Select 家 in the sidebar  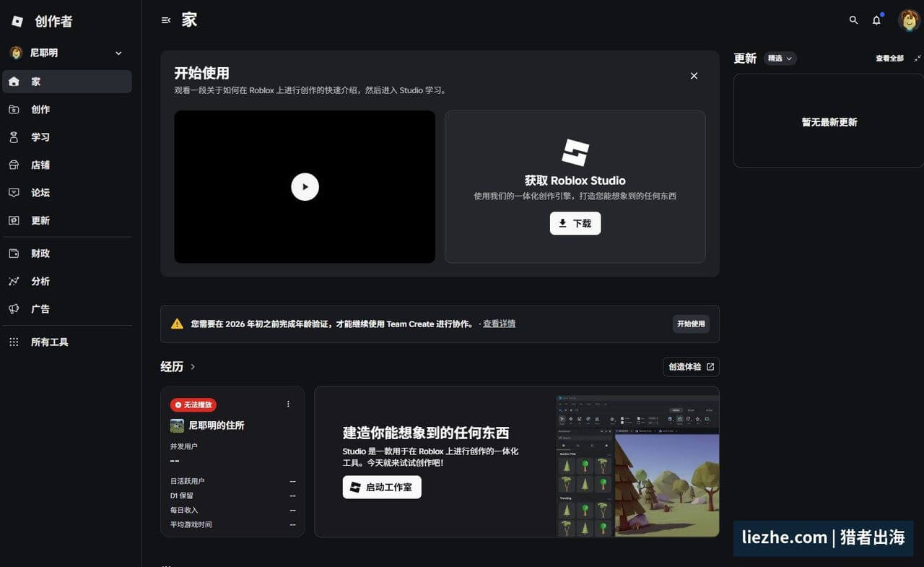pyautogui.click(x=67, y=82)
